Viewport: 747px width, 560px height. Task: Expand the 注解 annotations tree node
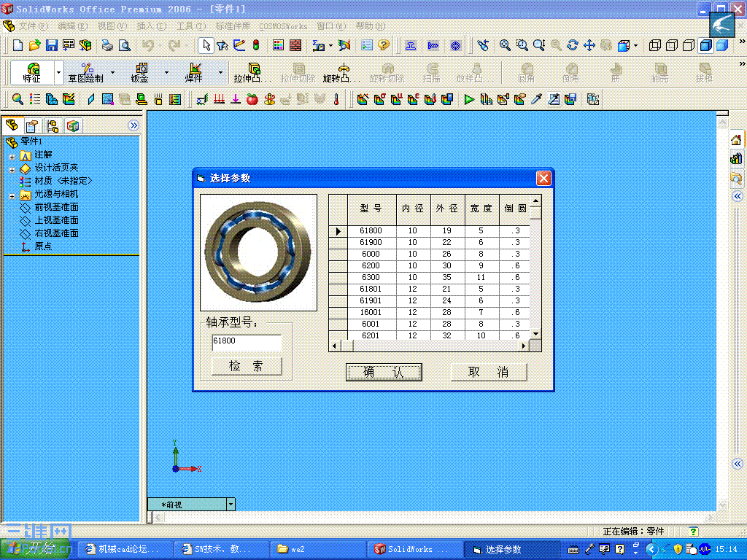[x=12, y=156]
